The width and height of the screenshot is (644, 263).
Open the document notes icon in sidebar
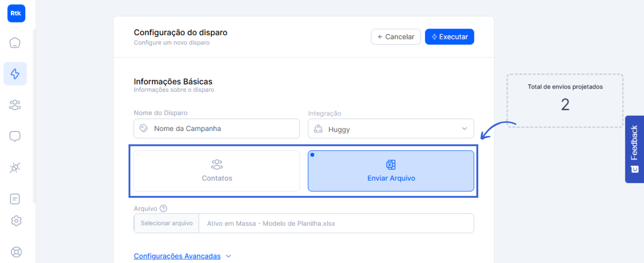[15, 199]
